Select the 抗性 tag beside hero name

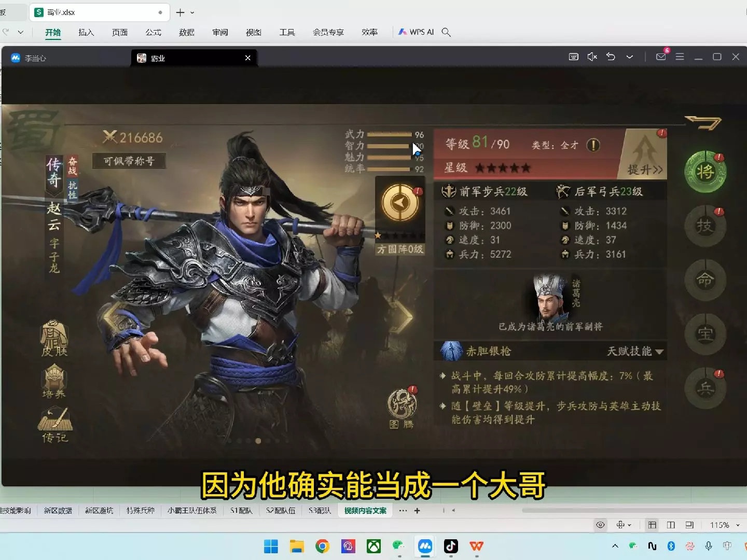click(x=73, y=190)
